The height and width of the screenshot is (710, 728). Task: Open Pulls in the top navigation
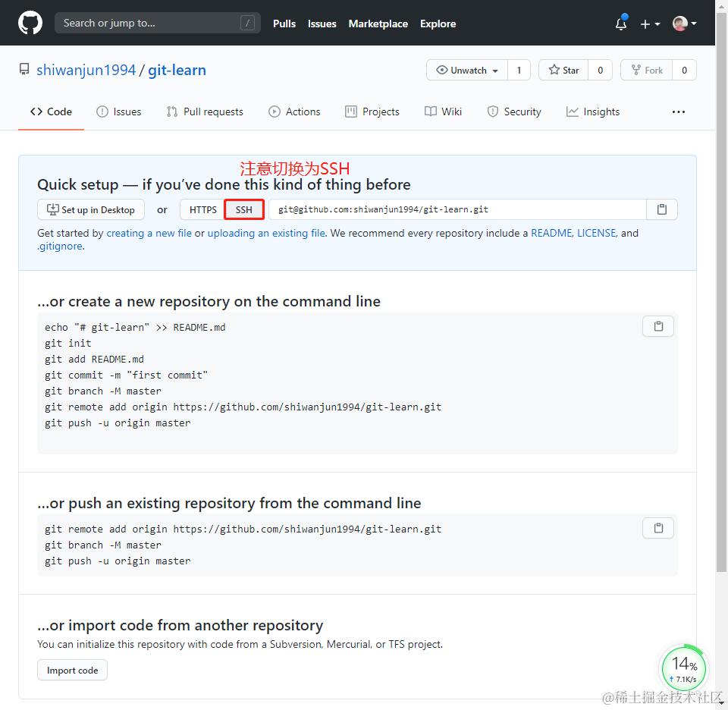[x=284, y=24]
